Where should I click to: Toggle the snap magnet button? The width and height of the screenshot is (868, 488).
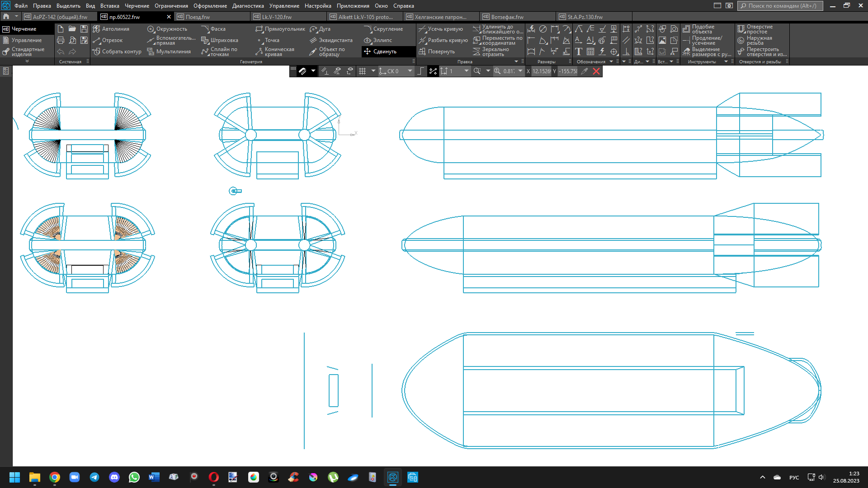click(x=302, y=71)
